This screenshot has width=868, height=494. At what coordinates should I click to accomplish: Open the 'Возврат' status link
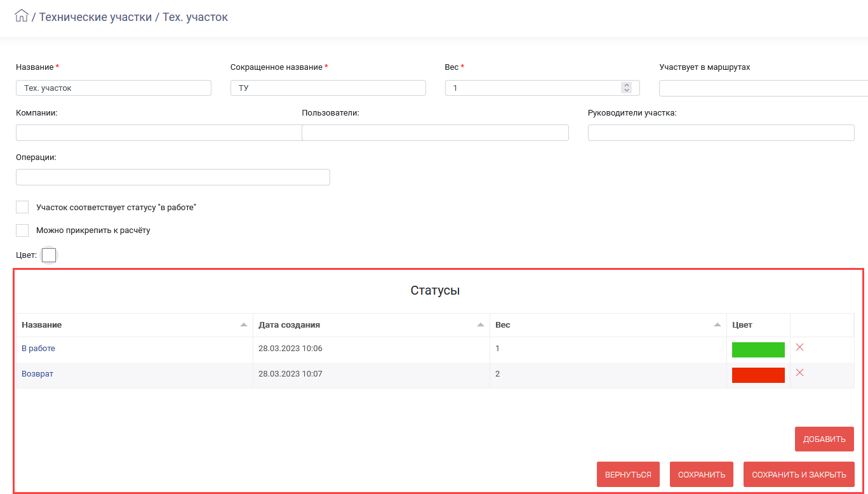[x=37, y=374]
